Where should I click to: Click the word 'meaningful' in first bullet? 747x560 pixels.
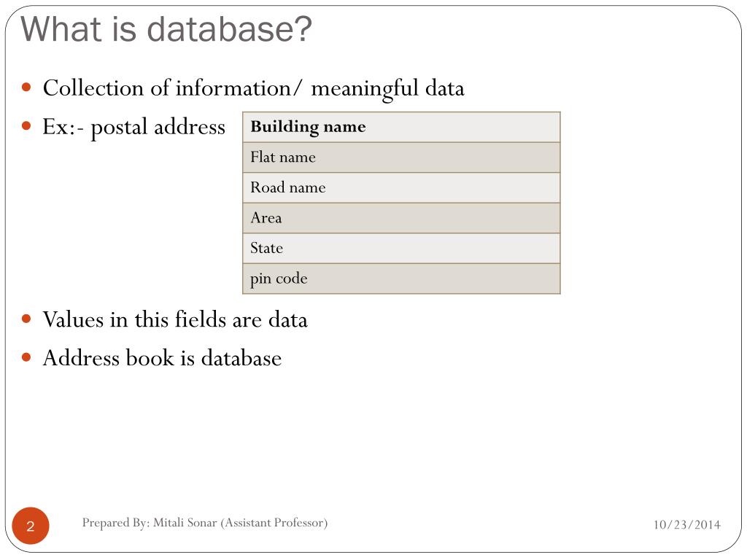[x=365, y=89]
